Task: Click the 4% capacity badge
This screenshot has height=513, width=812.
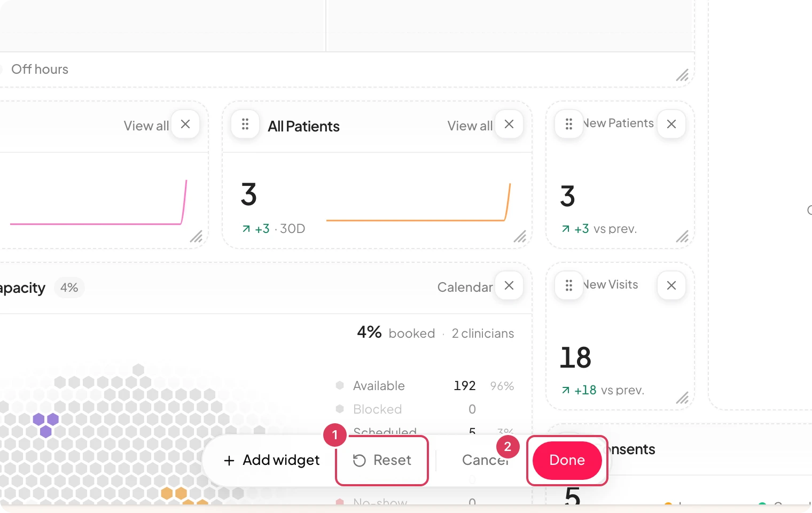Action: coord(69,287)
